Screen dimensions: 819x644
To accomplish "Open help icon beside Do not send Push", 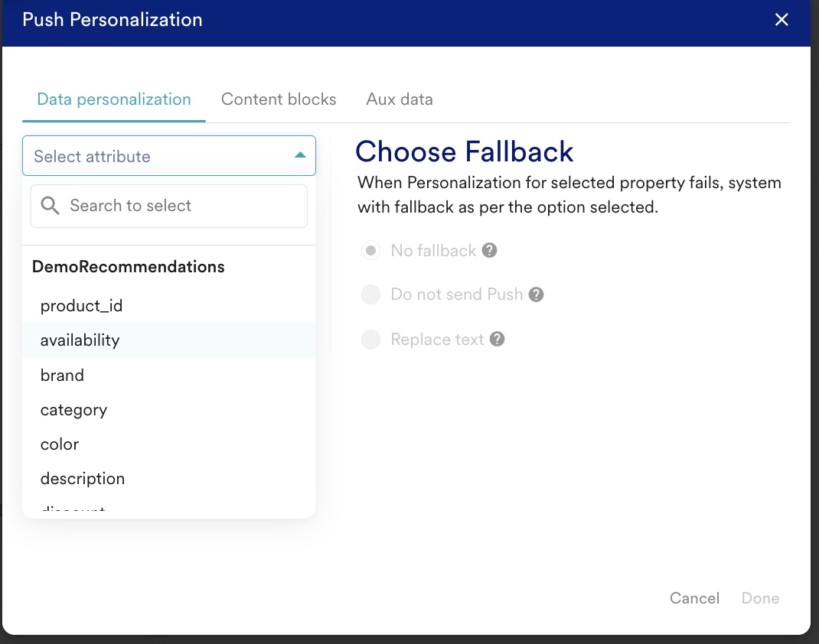I will [536, 294].
